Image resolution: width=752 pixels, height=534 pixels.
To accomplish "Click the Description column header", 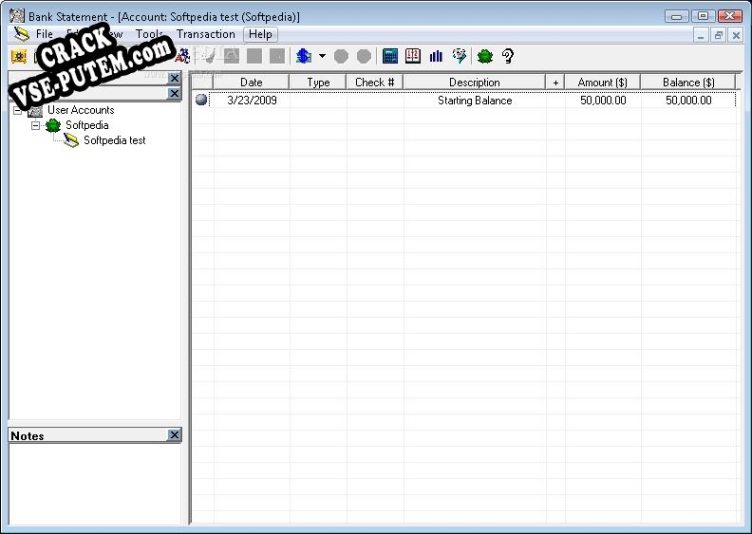I will [474, 82].
